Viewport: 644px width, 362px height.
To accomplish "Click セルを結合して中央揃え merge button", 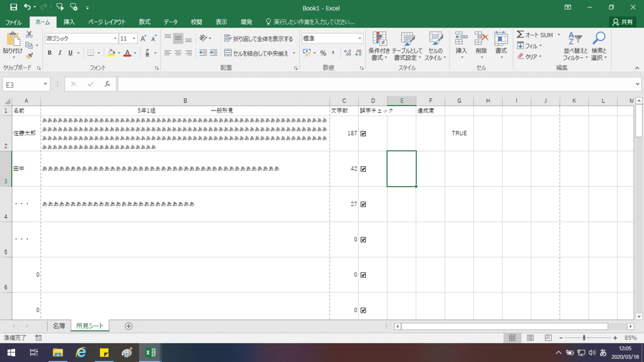I will [x=257, y=53].
